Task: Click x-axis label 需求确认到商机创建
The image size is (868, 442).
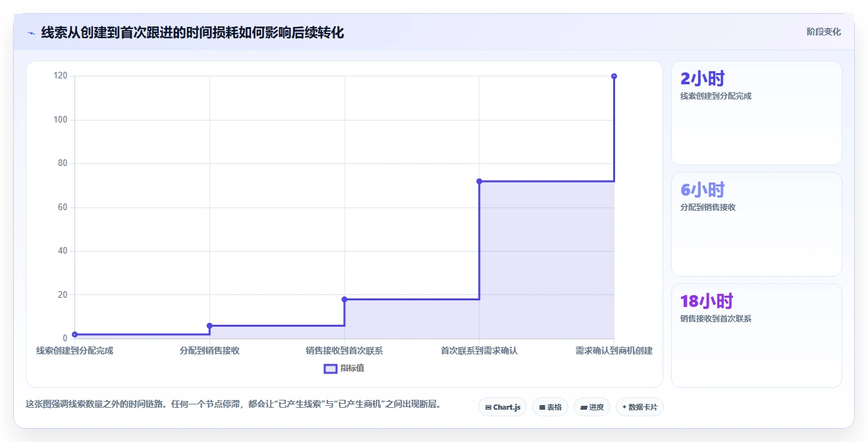Action: click(614, 350)
